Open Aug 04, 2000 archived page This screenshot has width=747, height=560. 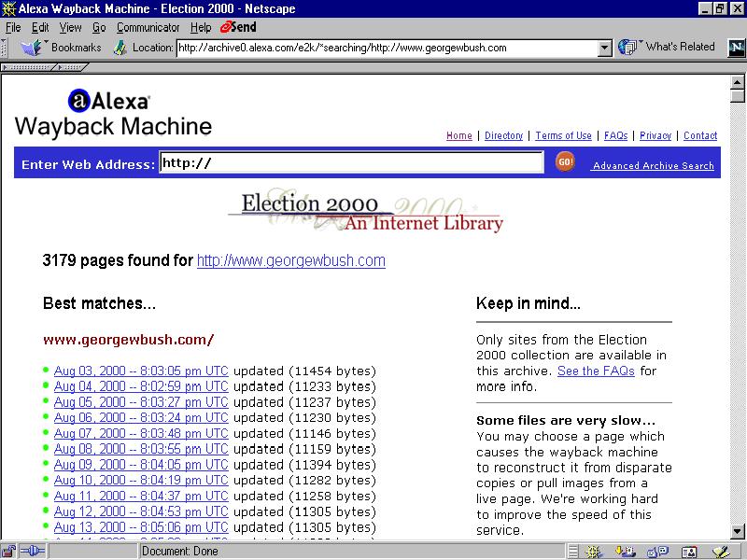click(x=141, y=386)
